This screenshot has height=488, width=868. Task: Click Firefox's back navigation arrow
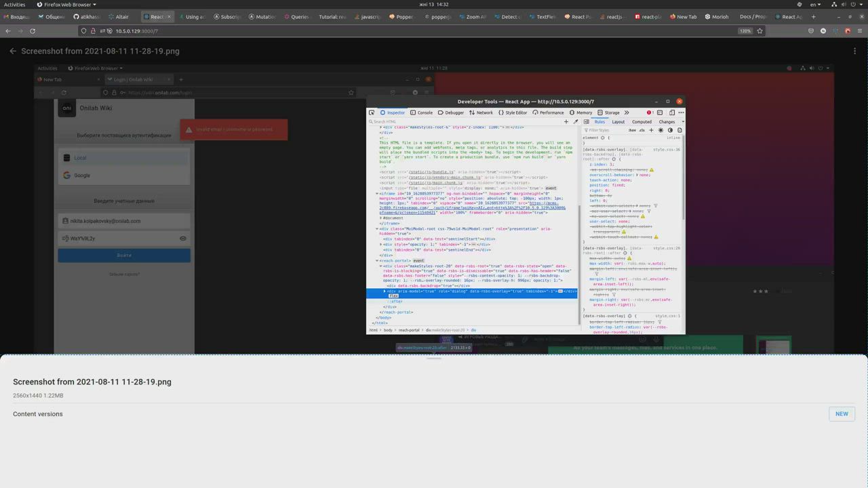(8, 30)
